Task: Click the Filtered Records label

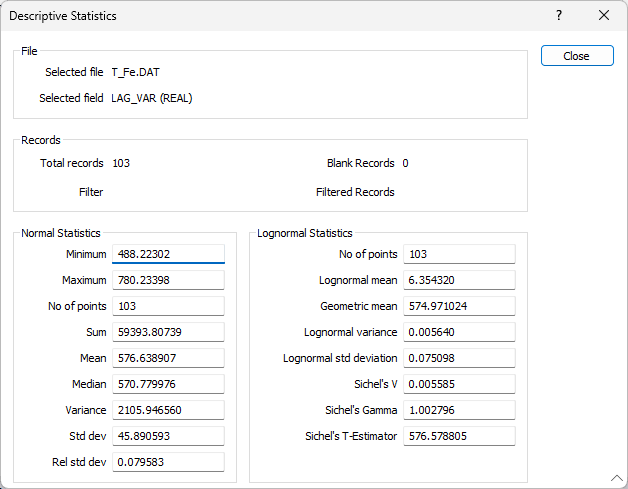Action: pyautogui.click(x=355, y=192)
